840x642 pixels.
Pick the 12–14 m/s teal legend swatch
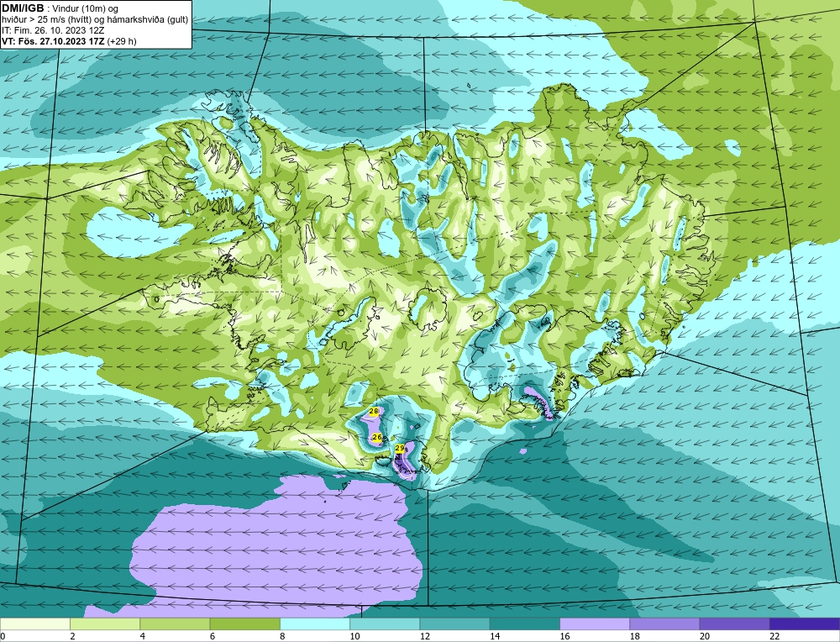[x=454, y=624]
